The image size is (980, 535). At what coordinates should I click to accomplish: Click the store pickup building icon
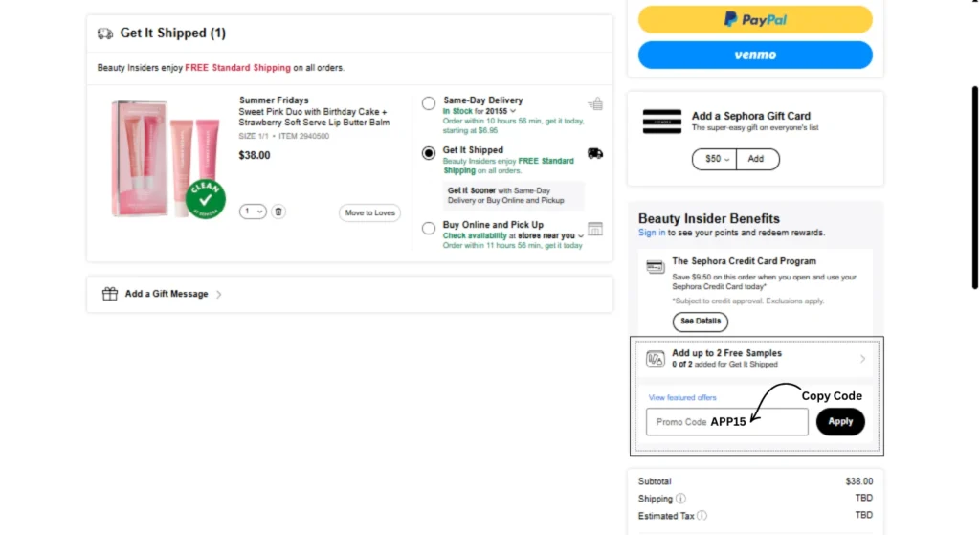[595, 229]
